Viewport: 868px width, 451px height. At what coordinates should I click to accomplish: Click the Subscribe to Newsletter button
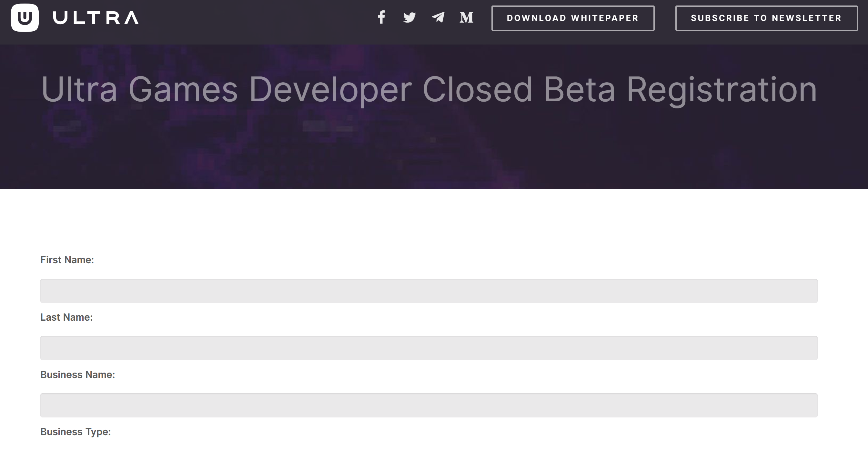coord(767,18)
